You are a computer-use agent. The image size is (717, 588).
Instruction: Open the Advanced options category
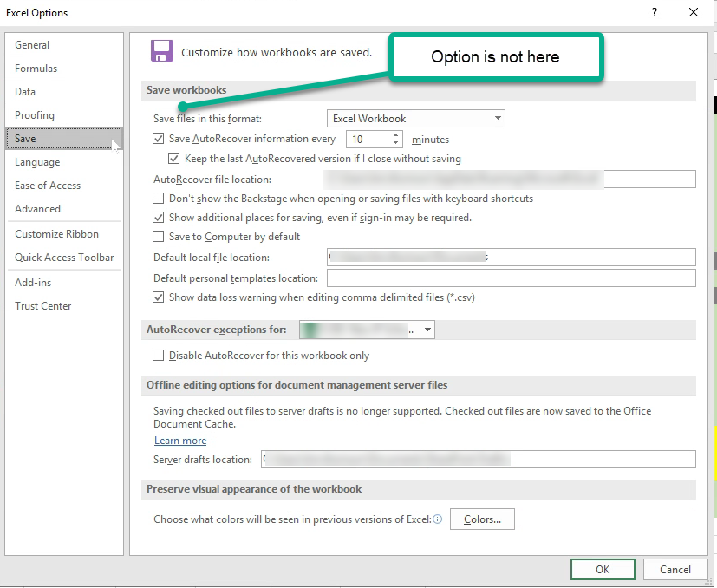pyautogui.click(x=37, y=208)
